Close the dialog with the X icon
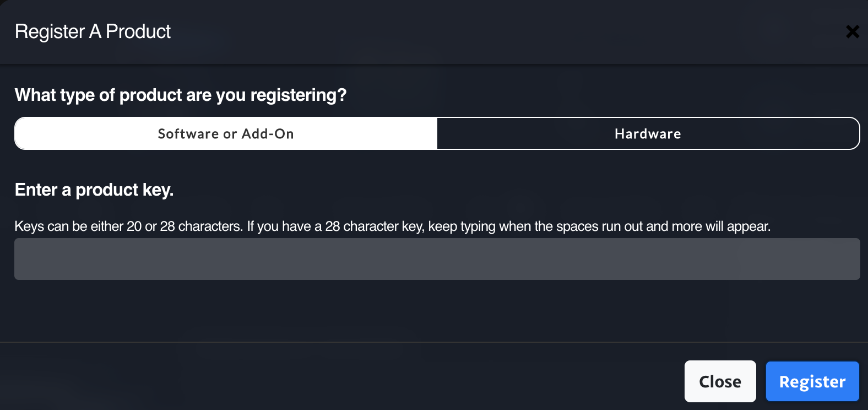This screenshot has width=868, height=410. (852, 32)
